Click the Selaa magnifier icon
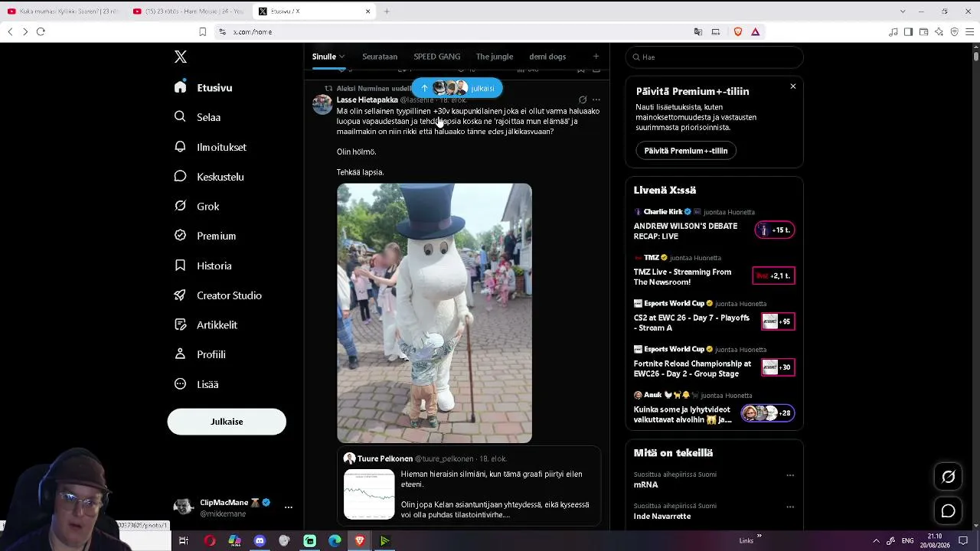980x551 pixels. 180,117
